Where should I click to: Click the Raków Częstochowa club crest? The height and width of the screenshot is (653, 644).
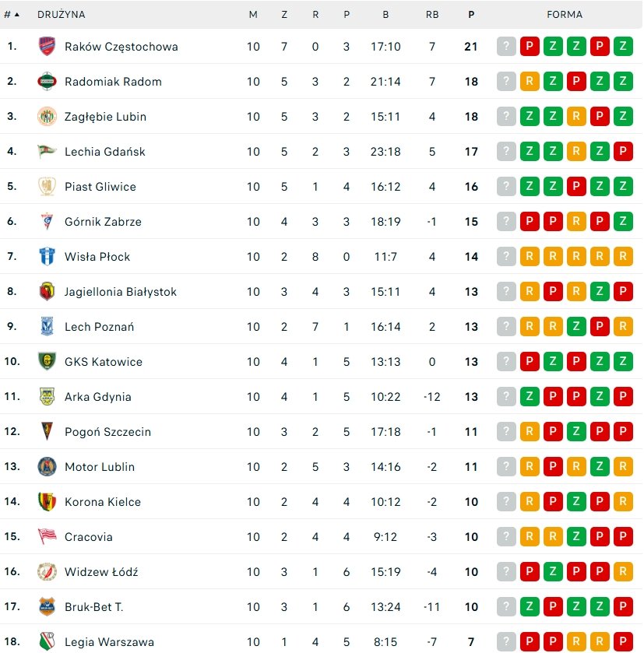(47, 47)
